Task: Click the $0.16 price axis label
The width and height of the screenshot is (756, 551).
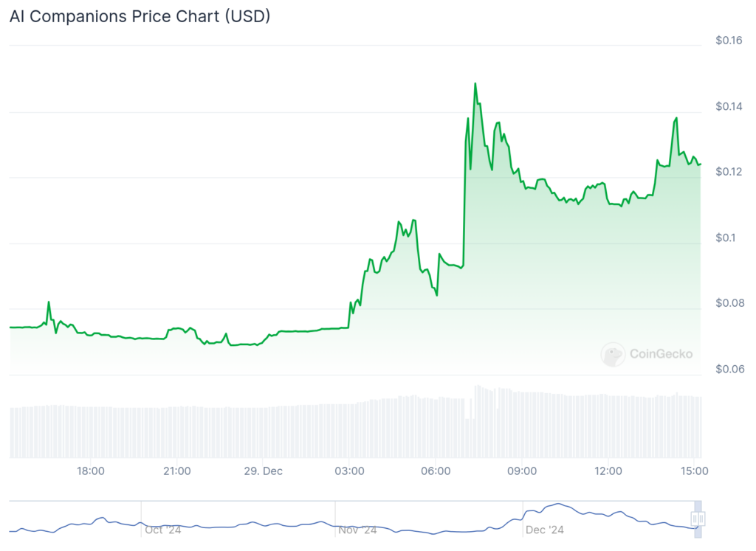Action: click(x=729, y=41)
